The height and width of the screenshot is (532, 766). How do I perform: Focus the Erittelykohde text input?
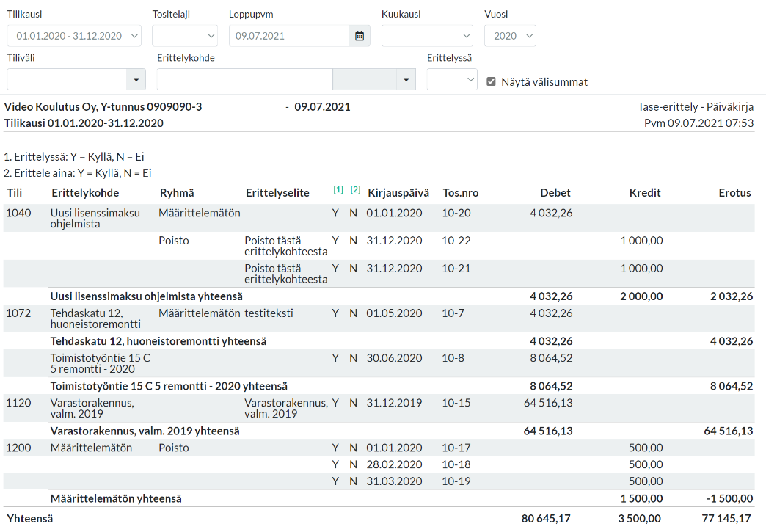click(245, 79)
